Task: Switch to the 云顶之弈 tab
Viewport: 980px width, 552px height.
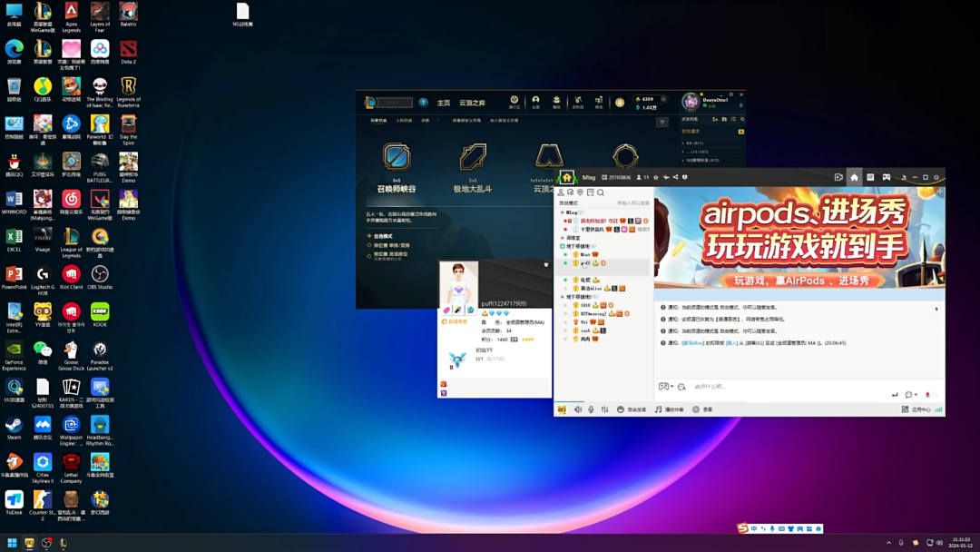Action: click(x=472, y=103)
